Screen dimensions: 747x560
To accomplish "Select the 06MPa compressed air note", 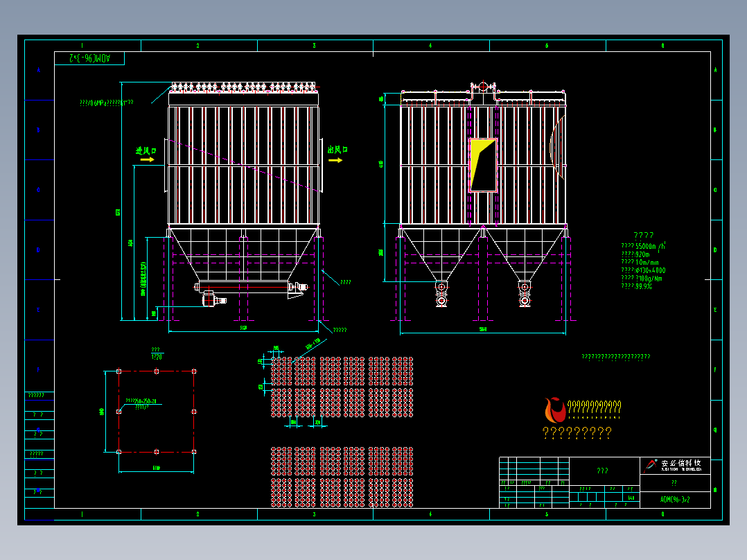I will point(107,103).
